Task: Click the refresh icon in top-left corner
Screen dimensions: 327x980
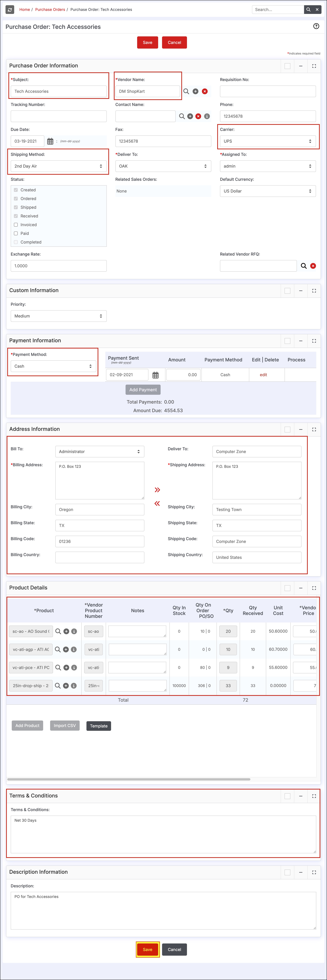Action: tap(10, 10)
